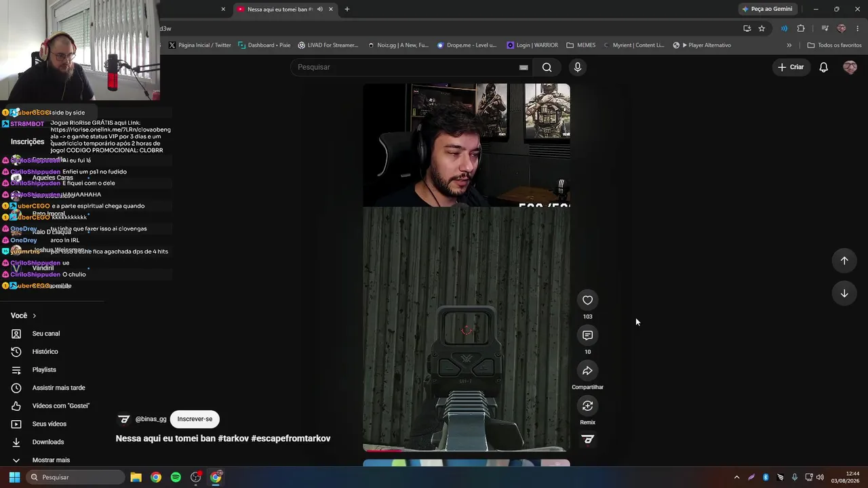Open the @binas_gg channel link
The height and width of the screenshot is (488, 868).
pos(151,419)
